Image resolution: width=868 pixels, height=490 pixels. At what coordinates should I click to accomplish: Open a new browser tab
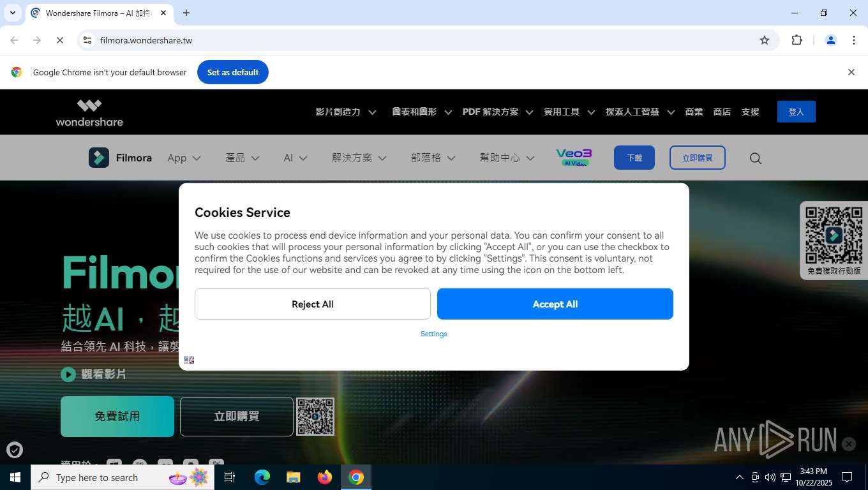(186, 13)
